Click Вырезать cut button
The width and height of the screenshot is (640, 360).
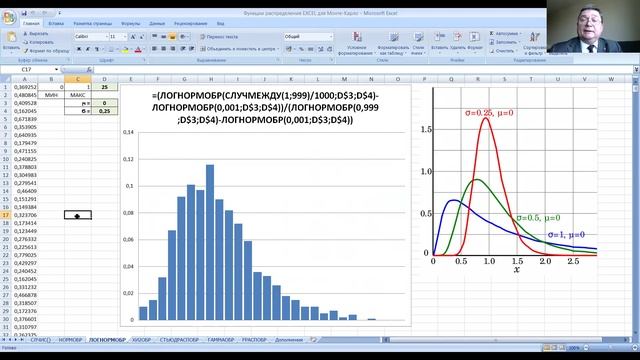tap(36, 33)
